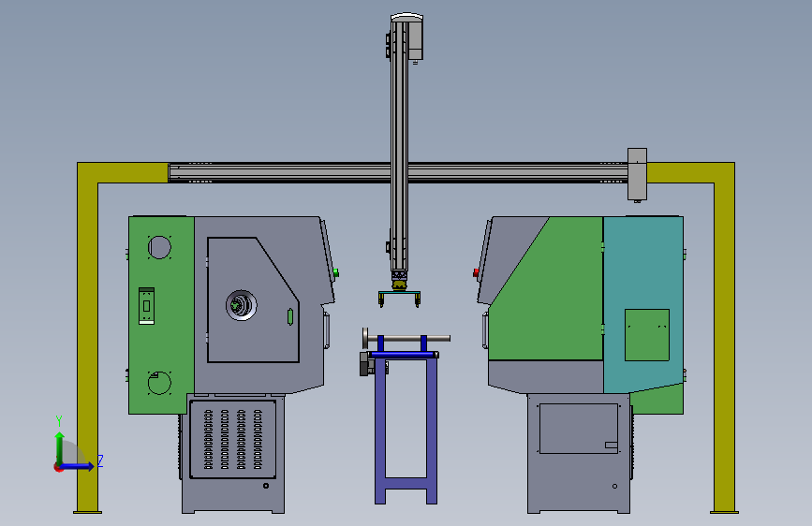This screenshot has width=812, height=526.
Task: Select the servo motor atop the vertical axis
Action: point(416,39)
